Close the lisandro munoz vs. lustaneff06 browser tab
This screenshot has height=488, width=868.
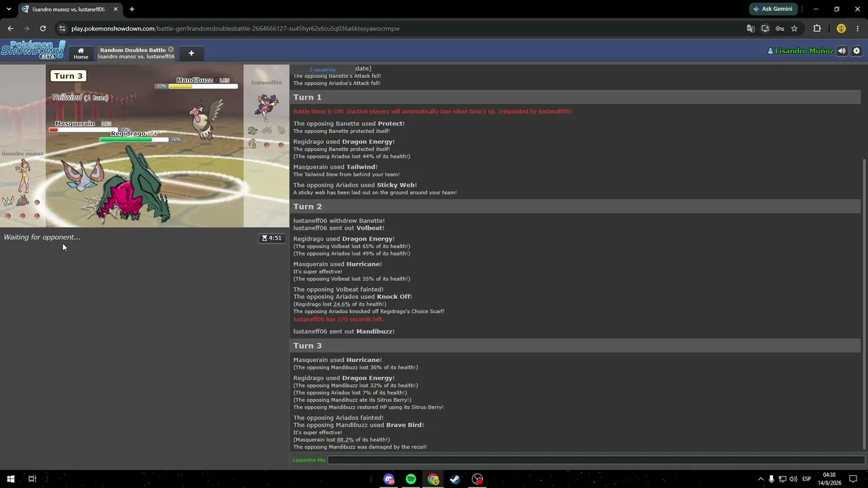(x=116, y=9)
